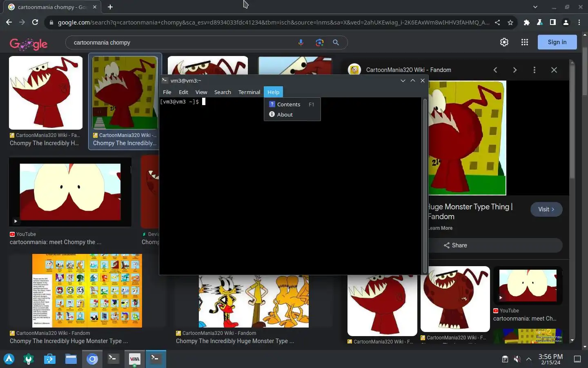Go to the Google logo homepage
This screenshot has width=588, height=368.
pyautogui.click(x=29, y=44)
